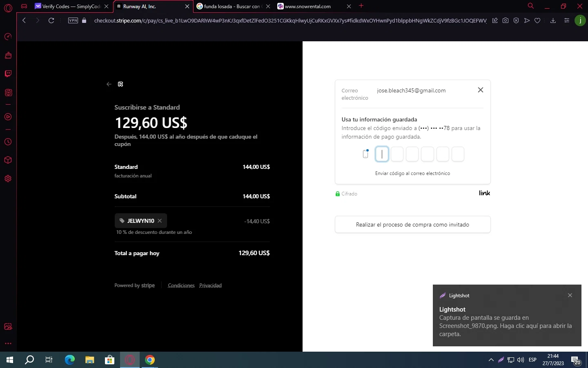588x368 pixels.
Task: Clear the jose.bleach345@gmail.com email
Action: (481, 90)
